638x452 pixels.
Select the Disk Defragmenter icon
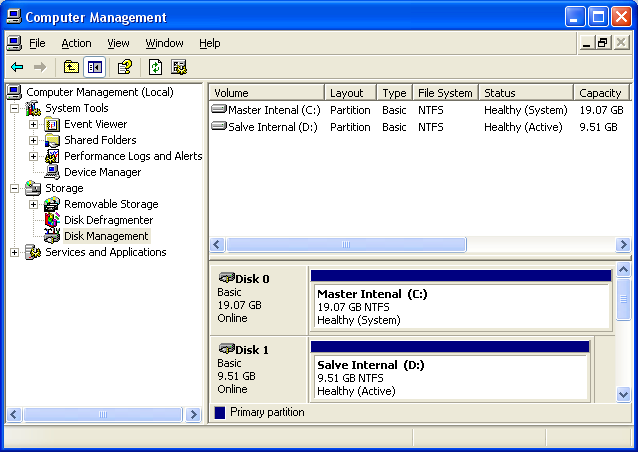52,220
